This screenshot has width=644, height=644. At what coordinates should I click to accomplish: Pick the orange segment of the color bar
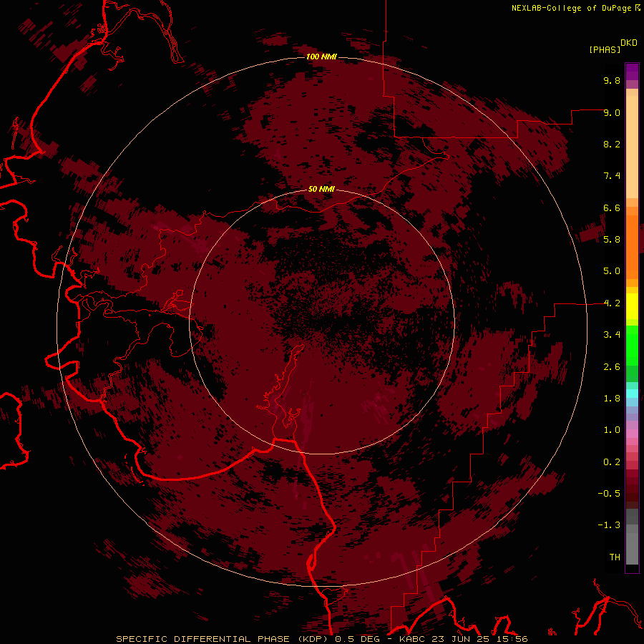click(632, 247)
